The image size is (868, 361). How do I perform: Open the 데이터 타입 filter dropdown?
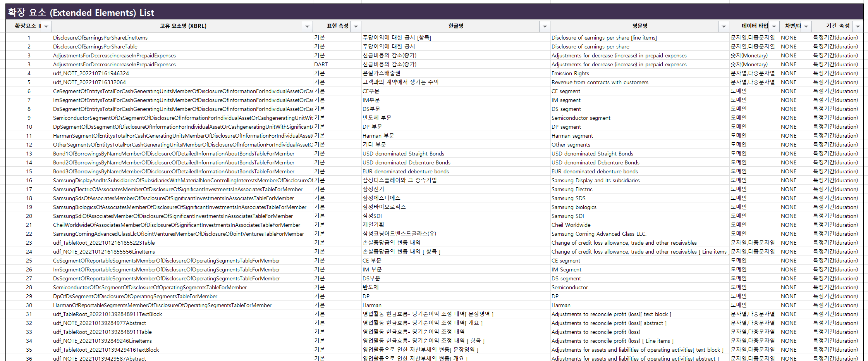(x=774, y=26)
